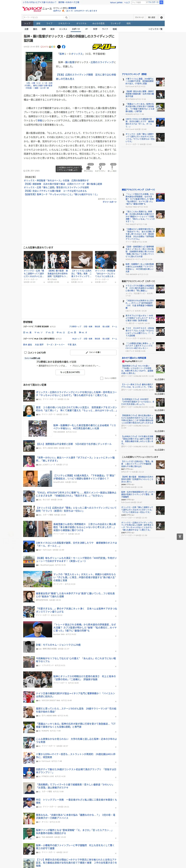Image resolution: width=186 pixels, height=868 pixels.
Task: Open the '速報' navigation tab
Action: pos(38,24)
